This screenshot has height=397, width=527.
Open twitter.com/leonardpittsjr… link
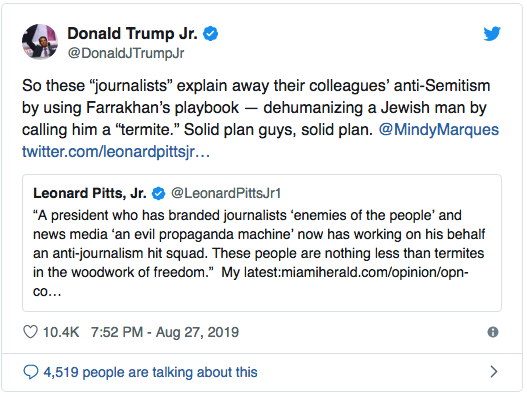pos(116,152)
